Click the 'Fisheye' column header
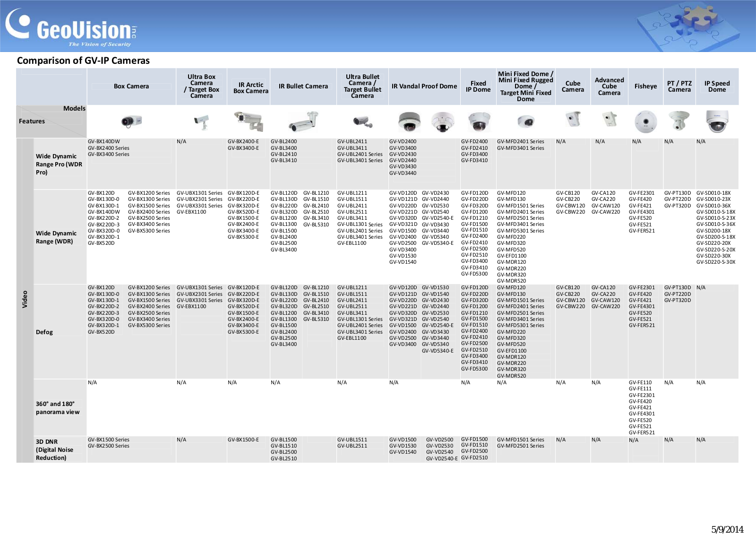The width and height of the screenshot is (756, 535). tap(645, 86)
